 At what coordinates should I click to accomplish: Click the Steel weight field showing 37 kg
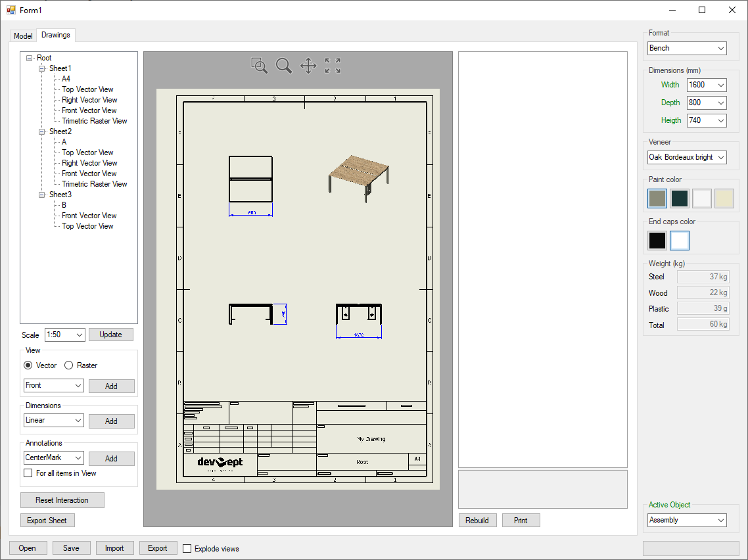click(703, 277)
